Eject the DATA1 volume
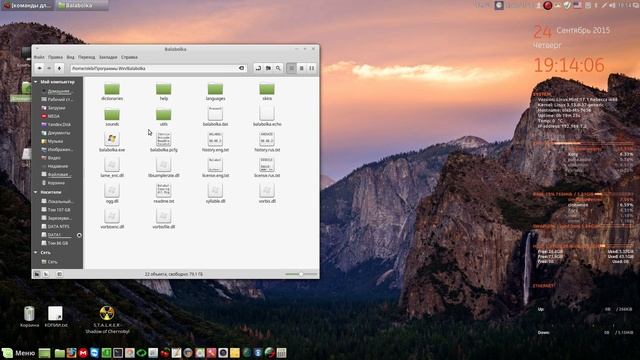 pyautogui.click(x=79, y=235)
